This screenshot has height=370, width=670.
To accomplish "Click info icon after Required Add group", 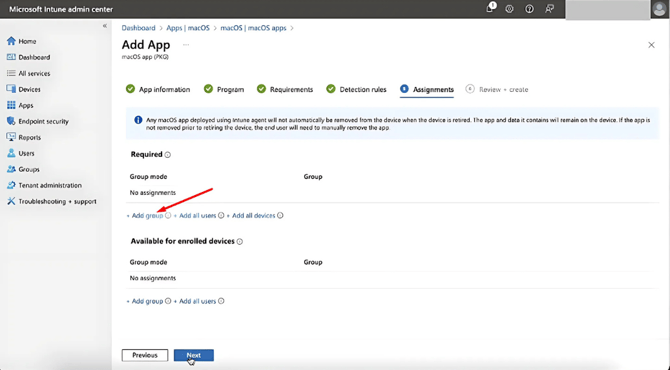I will 168,215.
